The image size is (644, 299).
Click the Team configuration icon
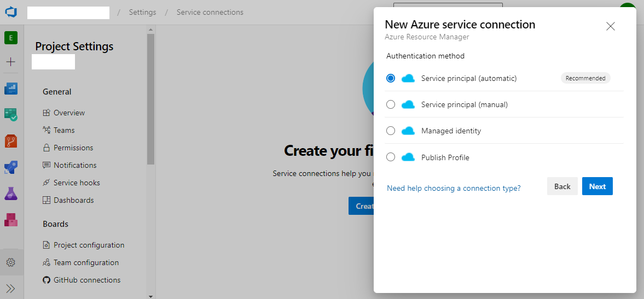[47, 262]
